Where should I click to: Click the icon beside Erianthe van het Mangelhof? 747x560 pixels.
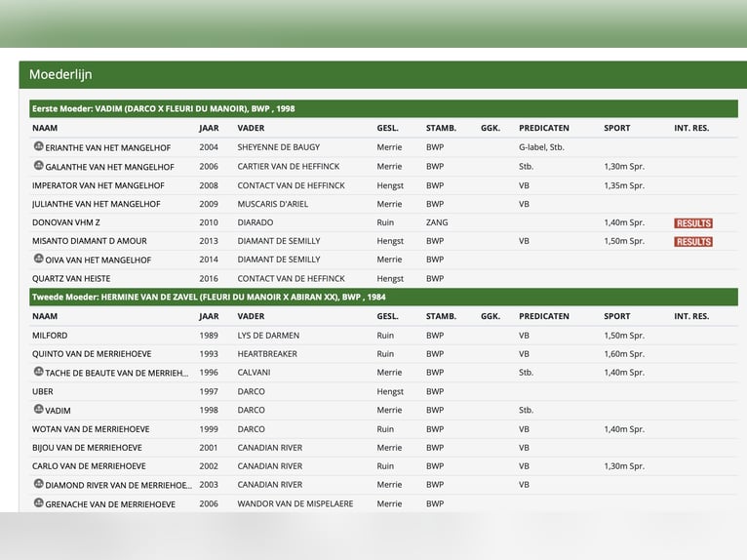tap(38, 146)
